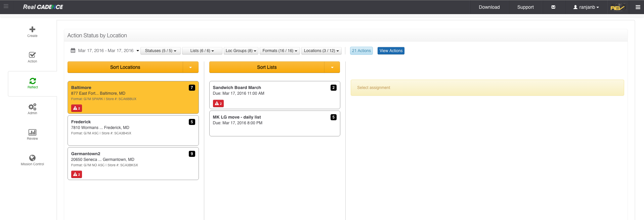Image resolution: width=644 pixels, height=220 pixels.
Task: Click the View Actions button
Action: (x=391, y=51)
